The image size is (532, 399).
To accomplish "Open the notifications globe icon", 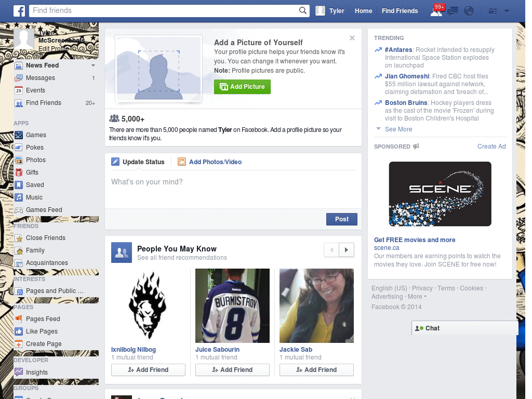I will [469, 11].
